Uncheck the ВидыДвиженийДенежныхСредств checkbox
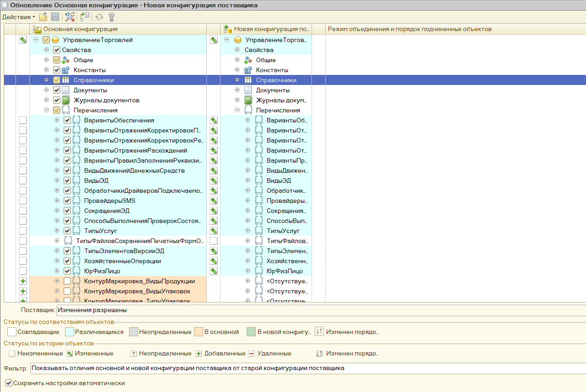586x392 pixels. [67, 170]
